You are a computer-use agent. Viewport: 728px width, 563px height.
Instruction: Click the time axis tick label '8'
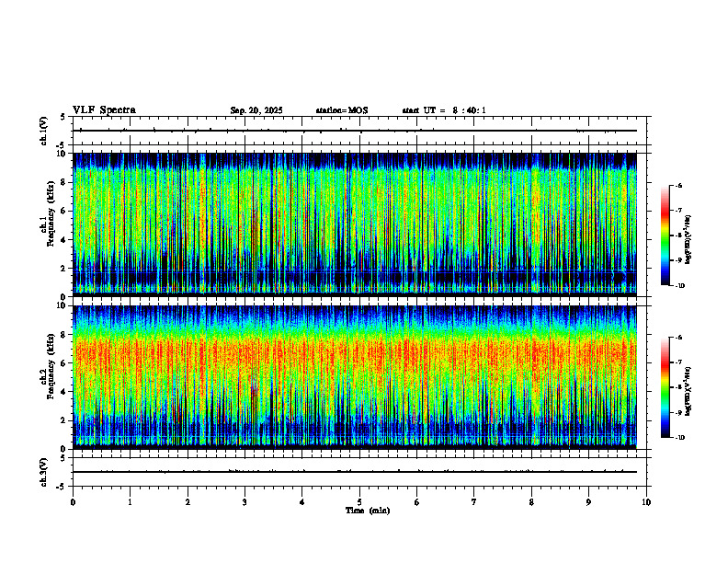531,502
